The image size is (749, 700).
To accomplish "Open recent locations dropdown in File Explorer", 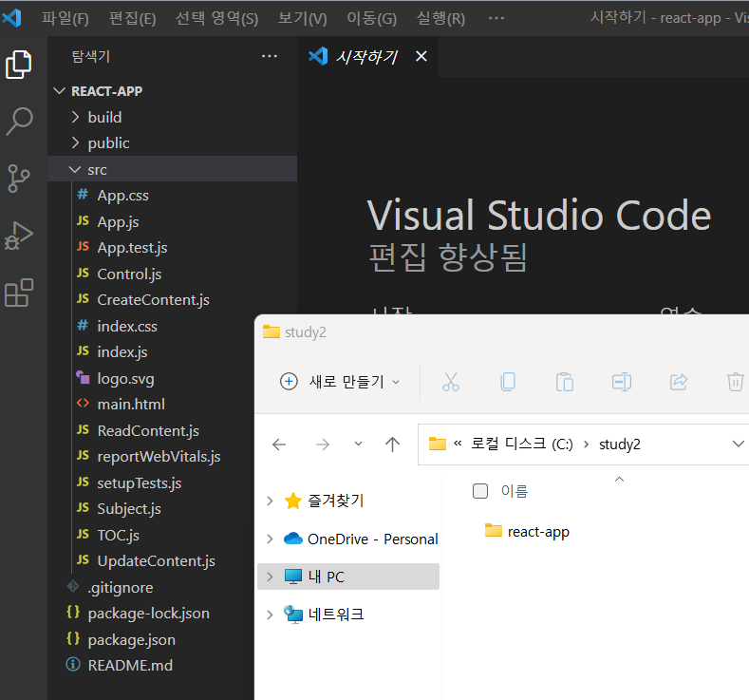I will point(358,445).
